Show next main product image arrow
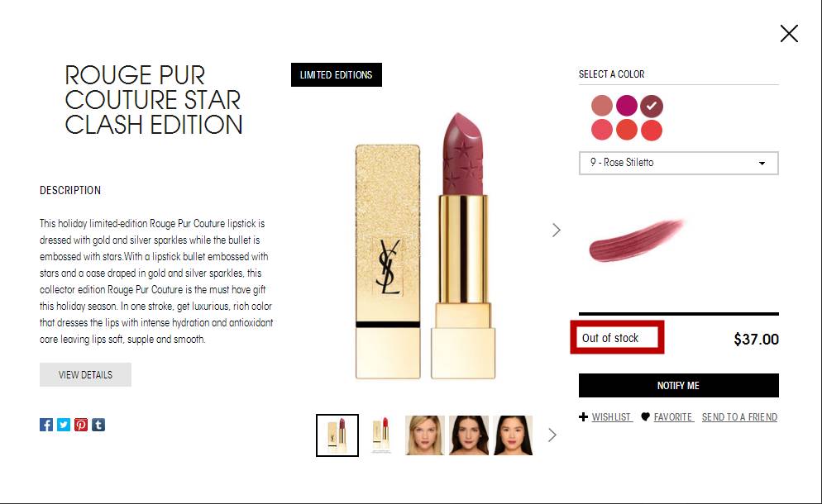 557,230
